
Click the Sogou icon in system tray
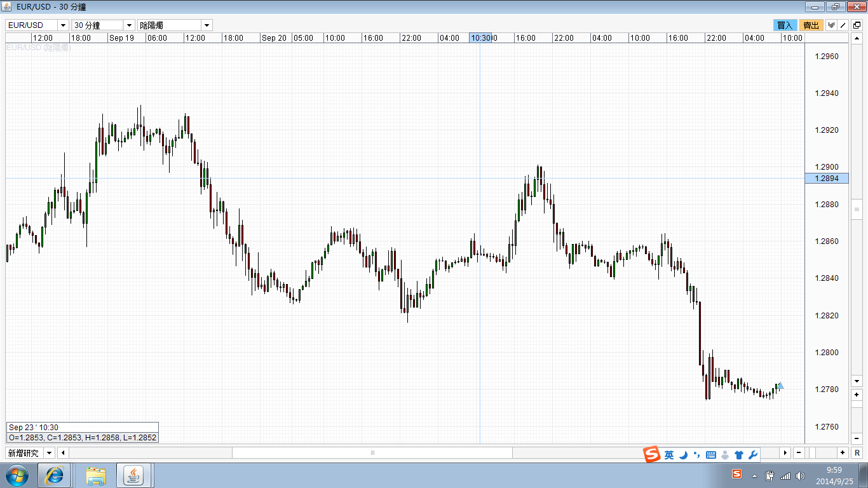click(737, 474)
